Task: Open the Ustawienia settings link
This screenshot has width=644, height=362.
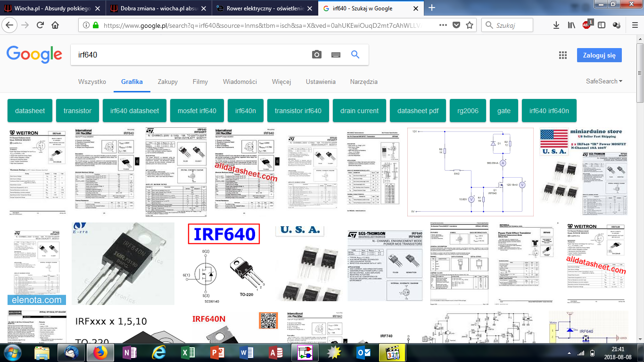Action: pos(321,82)
